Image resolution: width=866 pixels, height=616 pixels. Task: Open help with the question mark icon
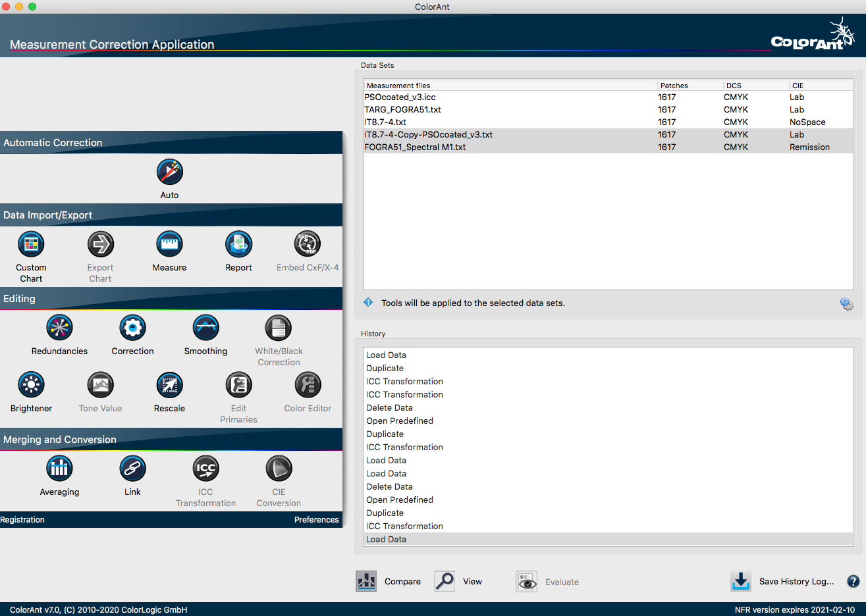853,581
